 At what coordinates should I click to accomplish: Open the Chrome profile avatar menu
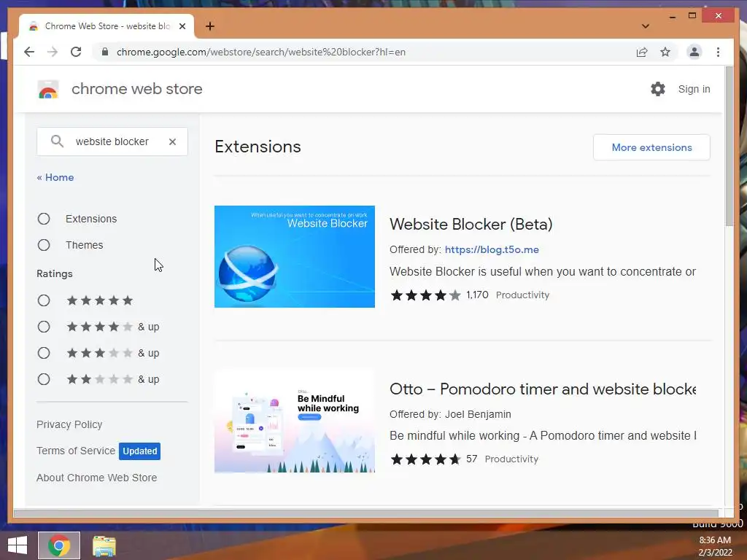coord(694,52)
